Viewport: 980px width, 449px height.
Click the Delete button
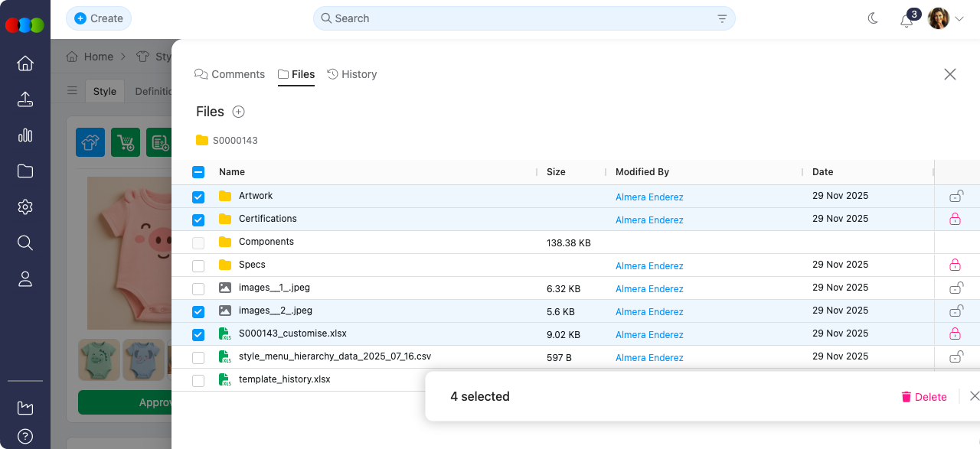(923, 397)
